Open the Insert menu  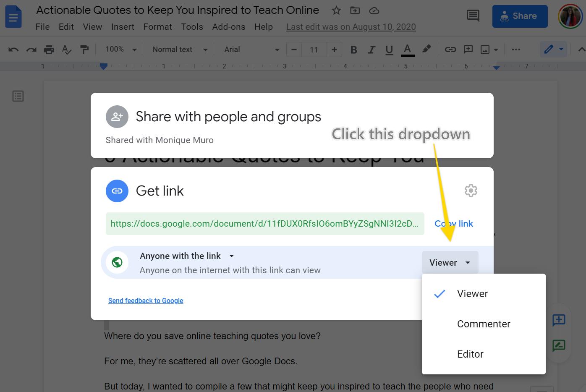click(123, 27)
